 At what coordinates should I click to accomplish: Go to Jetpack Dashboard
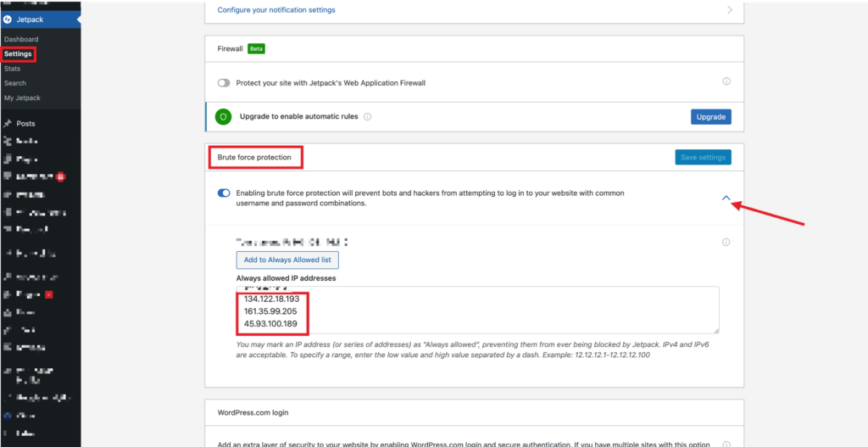21,39
